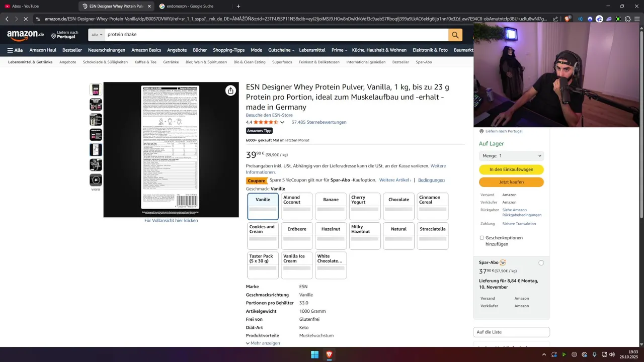
Task: Open the Prime dropdown menu
Action: pyautogui.click(x=339, y=50)
